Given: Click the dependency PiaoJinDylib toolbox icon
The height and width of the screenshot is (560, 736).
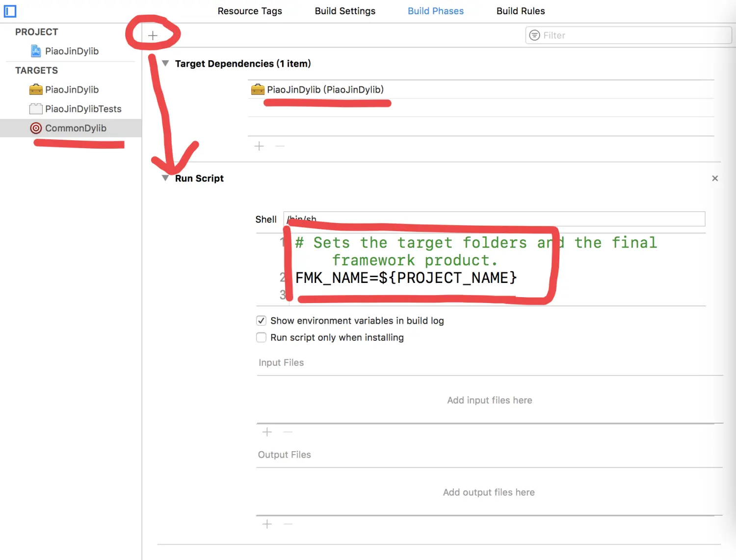Looking at the screenshot, I should [x=258, y=90].
